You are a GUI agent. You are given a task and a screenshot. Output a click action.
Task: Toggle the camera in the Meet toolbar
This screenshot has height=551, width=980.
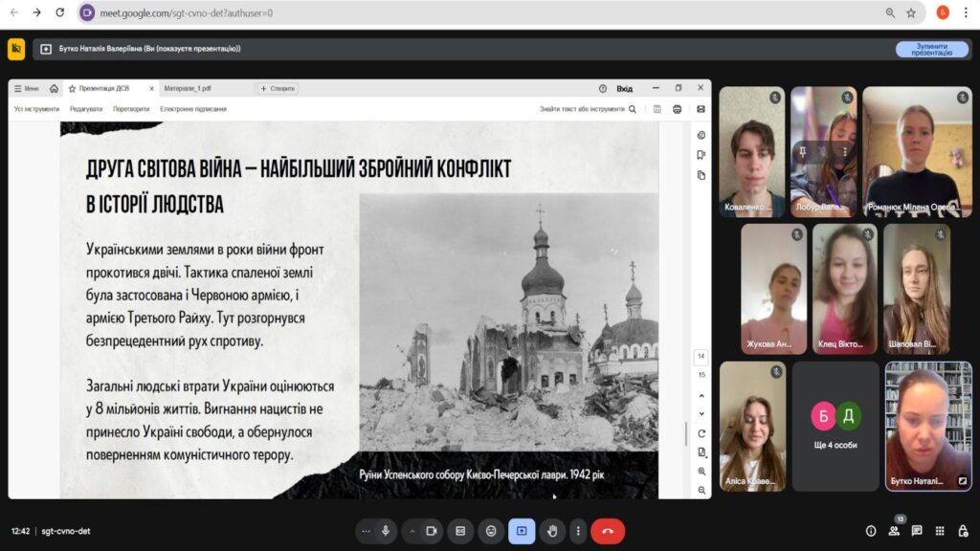click(432, 531)
